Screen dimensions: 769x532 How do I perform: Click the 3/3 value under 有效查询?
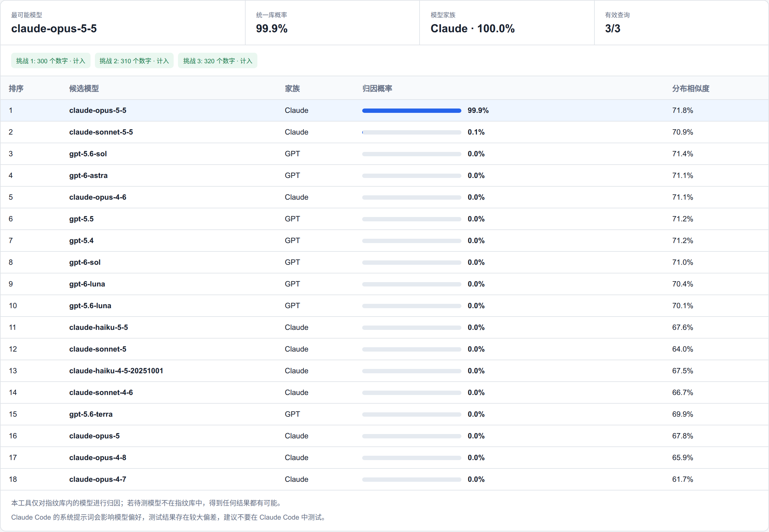click(613, 28)
